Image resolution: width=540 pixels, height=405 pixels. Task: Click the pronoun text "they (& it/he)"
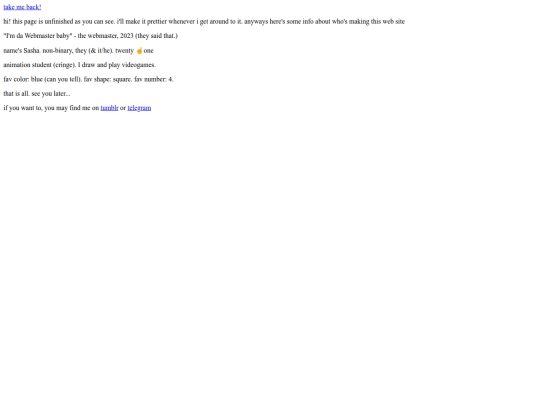tap(94, 51)
